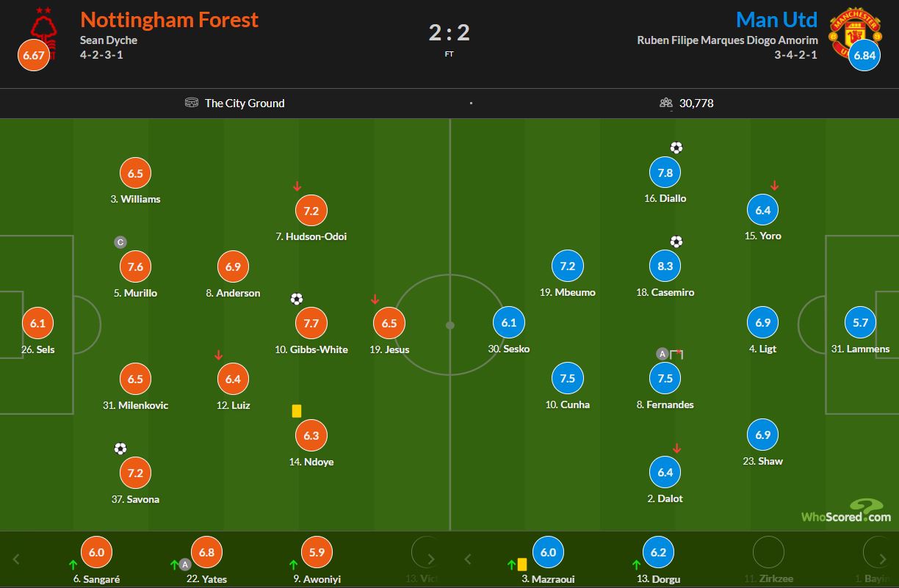Image resolution: width=899 pixels, height=588 pixels.
Task: Click the assist icon above Fernandes
Action: coord(662,354)
